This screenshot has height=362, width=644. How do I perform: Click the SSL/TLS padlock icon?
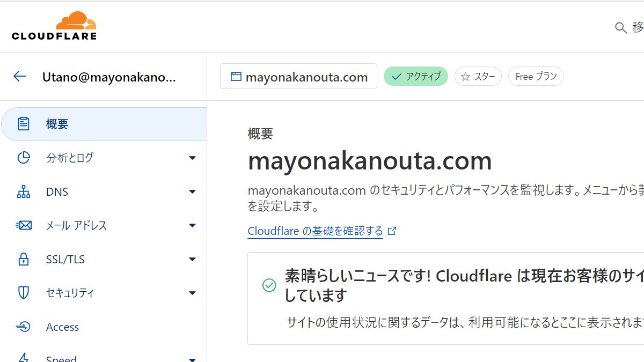tap(24, 259)
